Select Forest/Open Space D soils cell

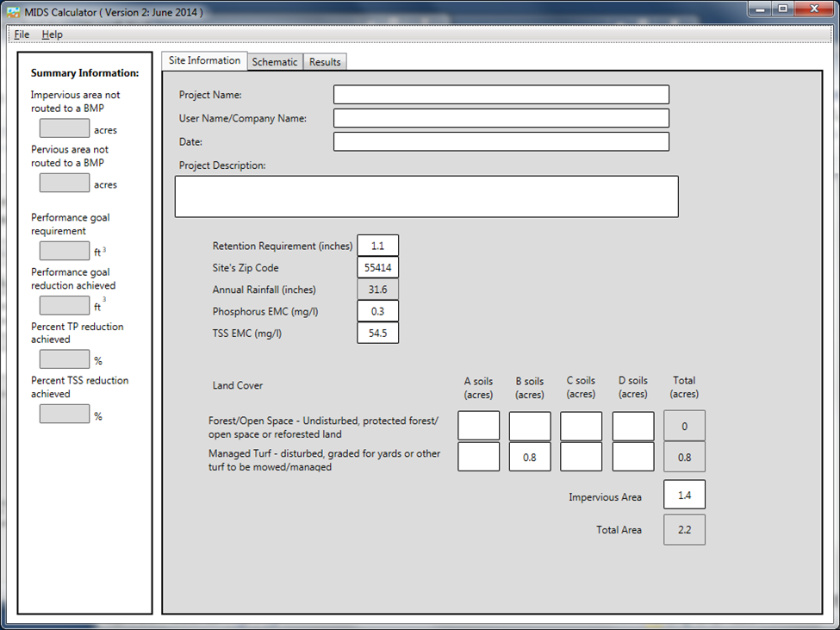pyautogui.click(x=633, y=426)
